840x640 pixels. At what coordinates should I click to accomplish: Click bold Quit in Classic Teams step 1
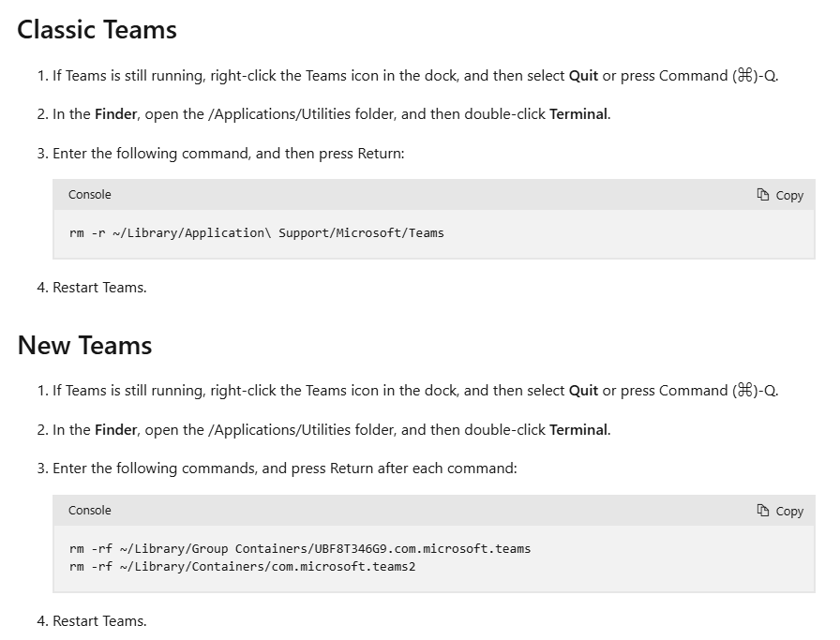[583, 76]
